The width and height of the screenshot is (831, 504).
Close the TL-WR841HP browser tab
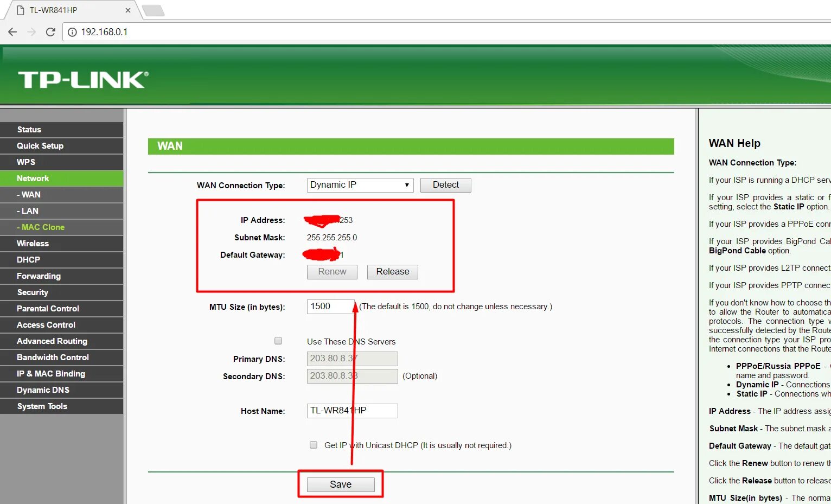click(x=128, y=10)
